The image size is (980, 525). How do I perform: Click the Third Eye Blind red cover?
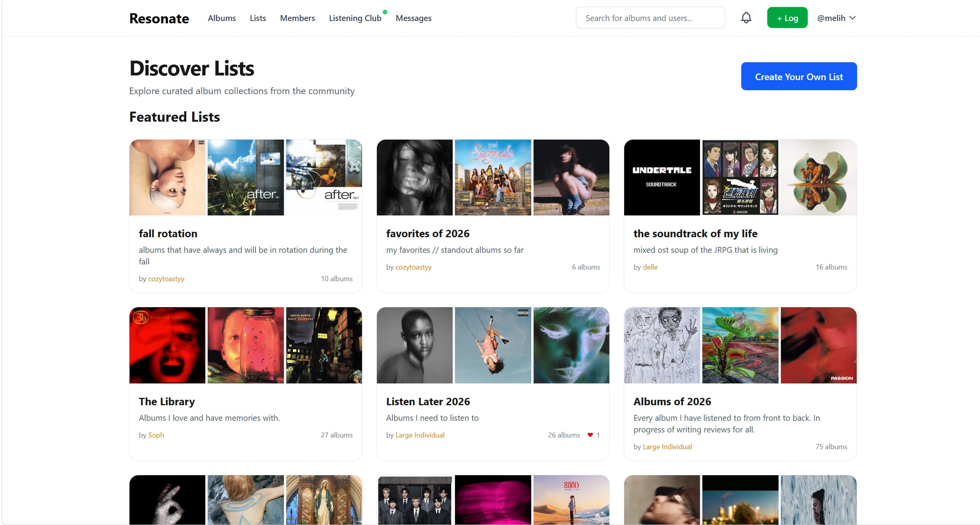tap(167, 345)
